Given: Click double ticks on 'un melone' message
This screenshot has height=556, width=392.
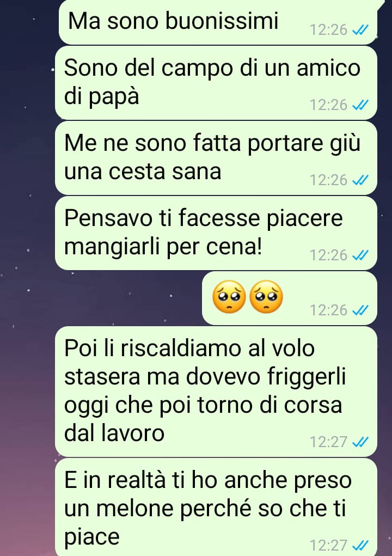Looking at the screenshot, I should coord(360,545).
